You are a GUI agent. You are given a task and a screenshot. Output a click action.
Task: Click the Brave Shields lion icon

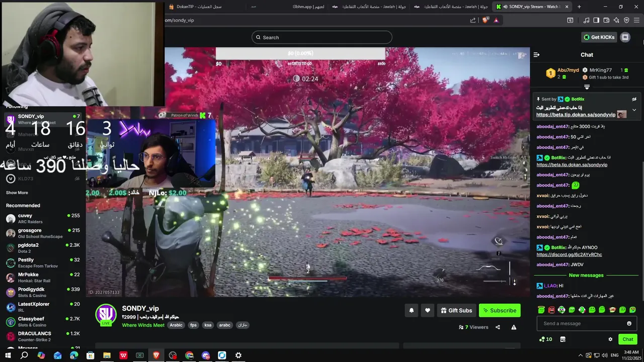pyautogui.click(x=485, y=20)
